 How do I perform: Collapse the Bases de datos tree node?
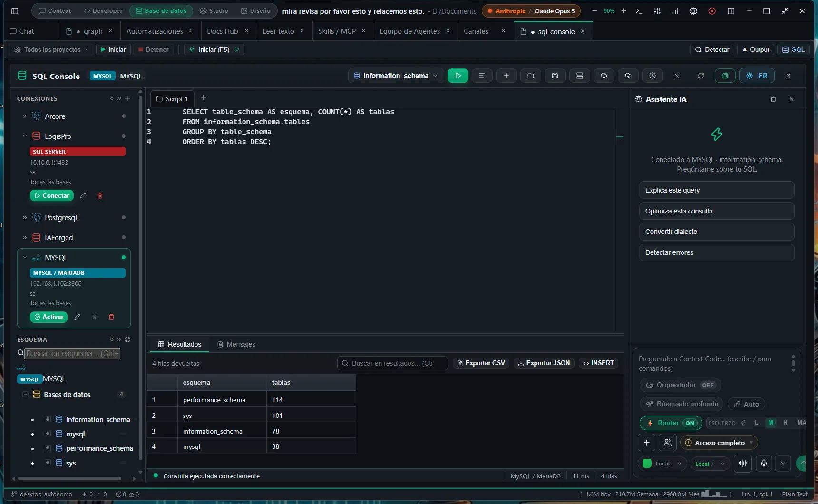click(25, 394)
